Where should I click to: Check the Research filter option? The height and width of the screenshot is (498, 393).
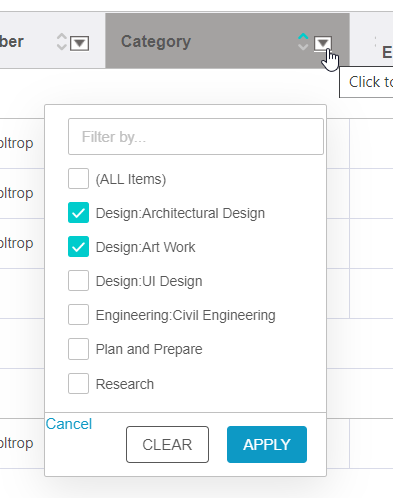coord(78,384)
